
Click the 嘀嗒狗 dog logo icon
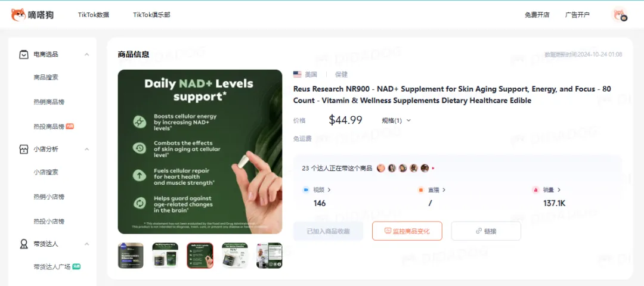18,15
